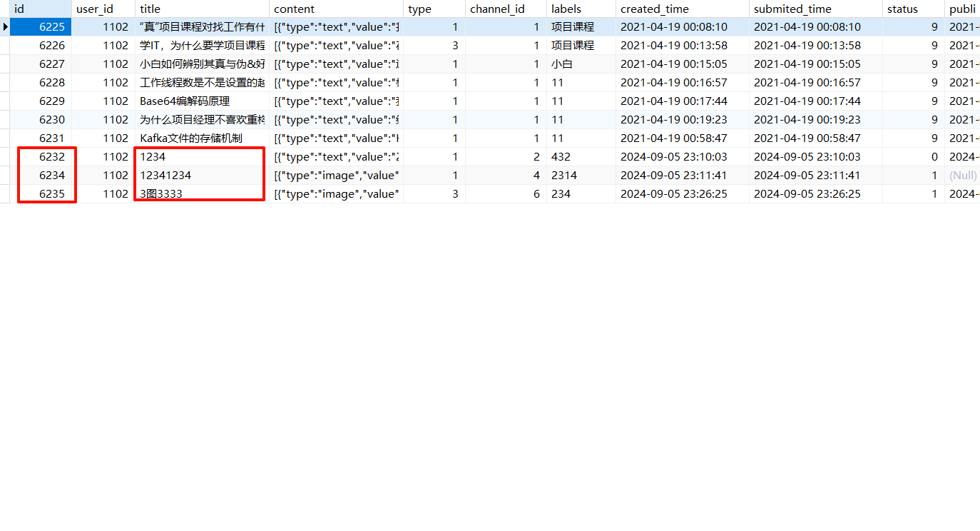
Task: Click status cell 1 in row 6234
Action: coord(914,176)
